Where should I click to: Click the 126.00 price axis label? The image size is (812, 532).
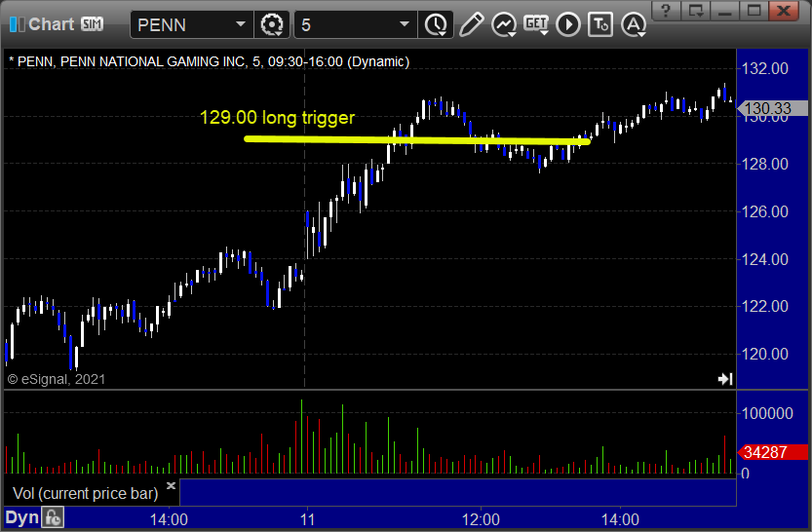pos(765,211)
